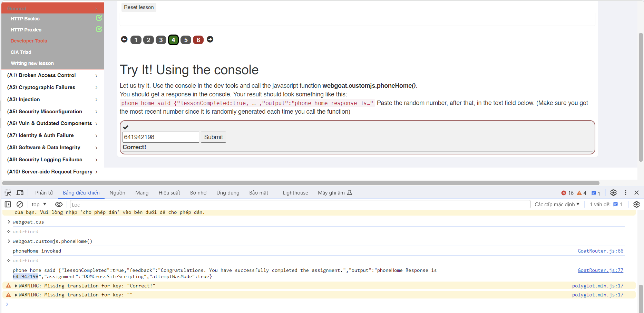Screen dimensions: 644x313
Task: Open DevTools settings gear
Action: (613, 193)
